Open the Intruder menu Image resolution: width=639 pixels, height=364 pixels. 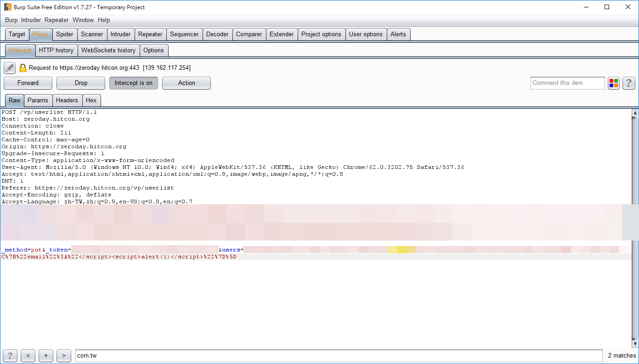coord(31,20)
